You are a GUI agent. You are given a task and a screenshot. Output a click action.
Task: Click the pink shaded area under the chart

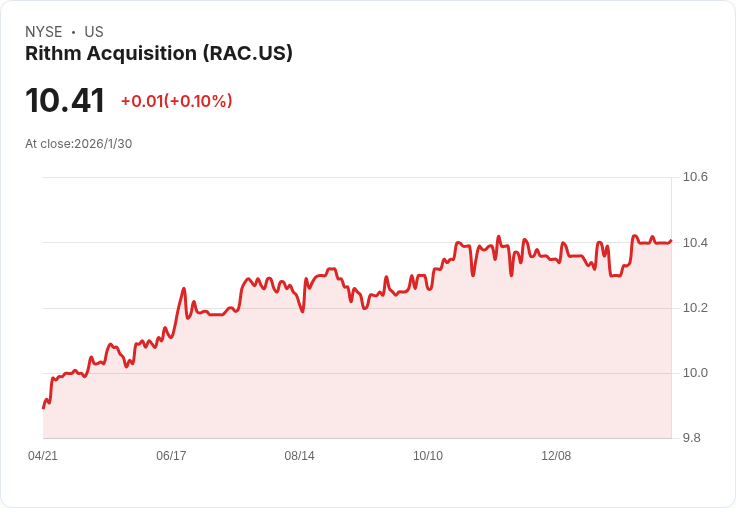coord(357,385)
